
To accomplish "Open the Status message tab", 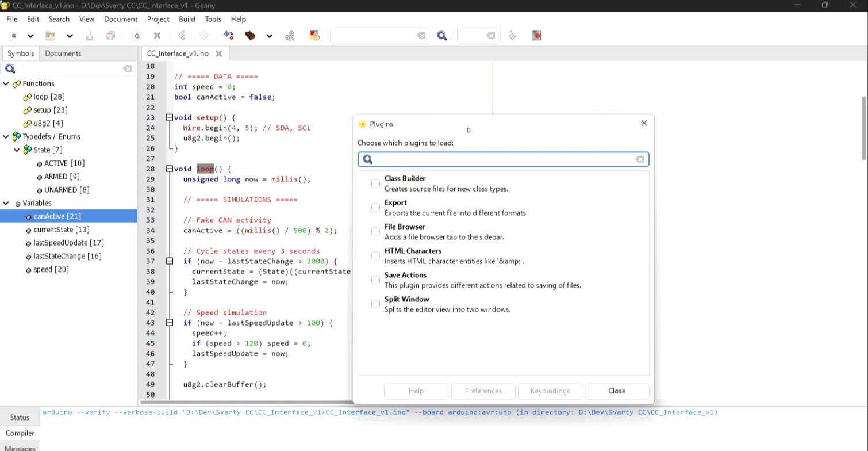I will [x=20, y=418].
